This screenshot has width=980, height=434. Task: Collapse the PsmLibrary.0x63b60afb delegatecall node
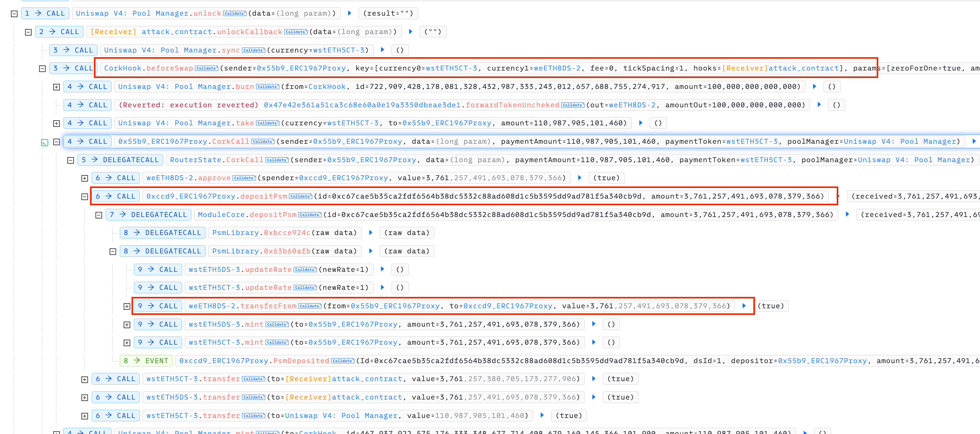point(113,251)
